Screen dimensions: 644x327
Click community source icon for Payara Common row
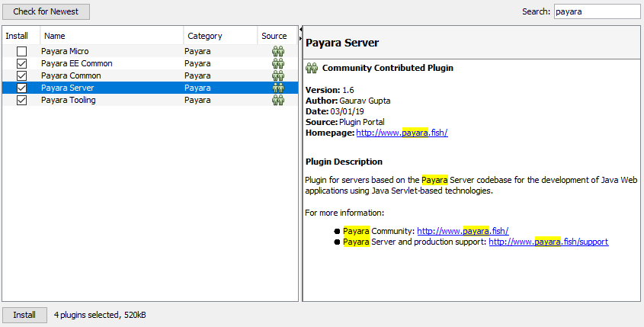278,75
